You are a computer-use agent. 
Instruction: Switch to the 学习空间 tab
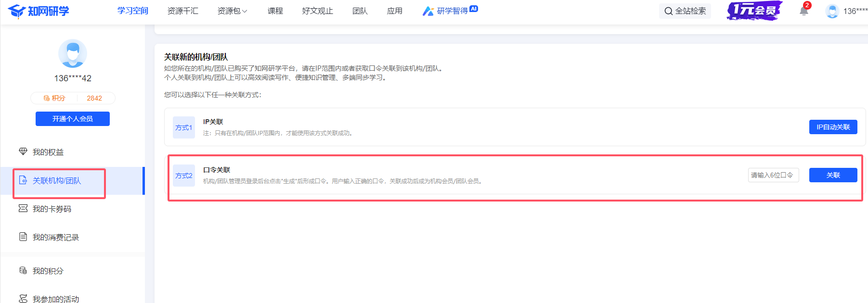point(133,11)
